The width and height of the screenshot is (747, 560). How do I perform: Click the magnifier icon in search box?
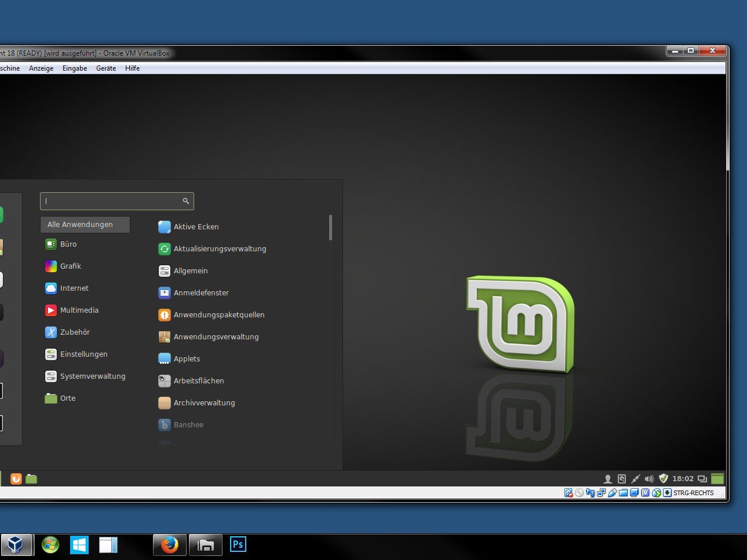coord(186,201)
